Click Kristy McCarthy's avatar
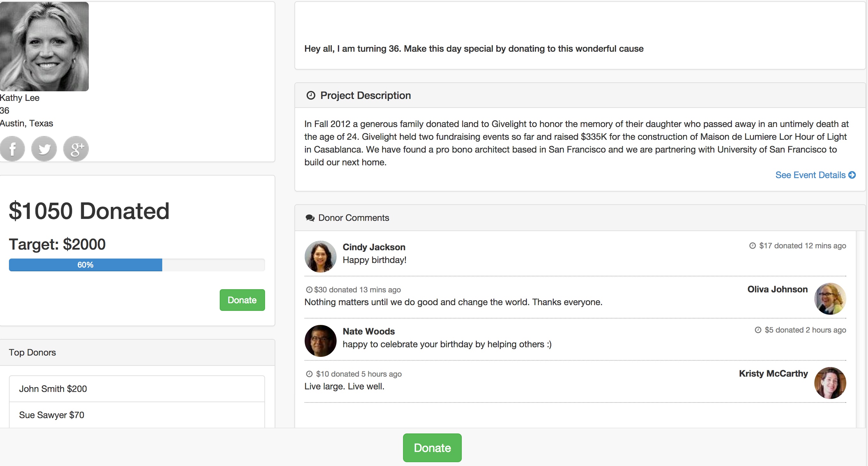Viewport: 868px width, 466px height. pyautogui.click(x=830, y=382)
